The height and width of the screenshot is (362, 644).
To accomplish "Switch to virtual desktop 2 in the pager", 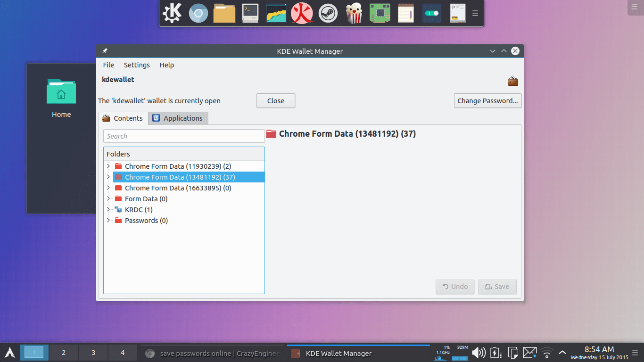I will 64,353.
